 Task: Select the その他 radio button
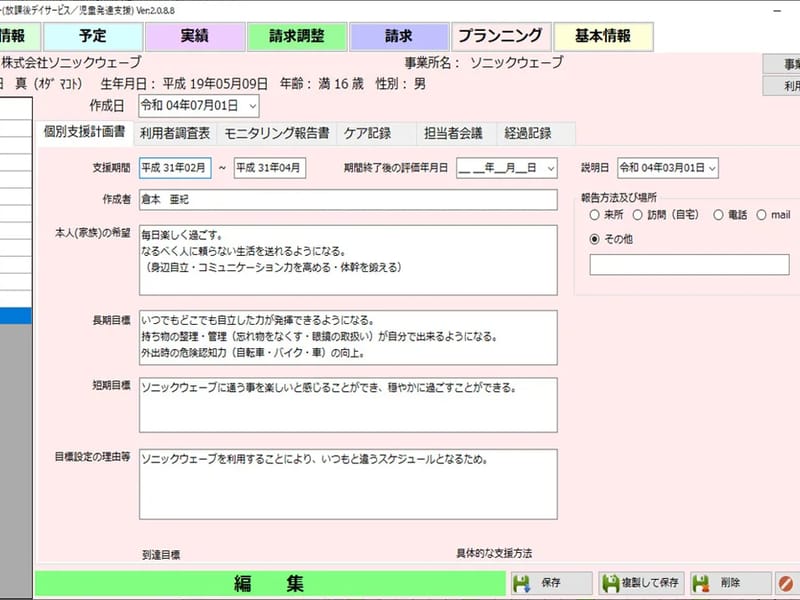tap(594, 239)
